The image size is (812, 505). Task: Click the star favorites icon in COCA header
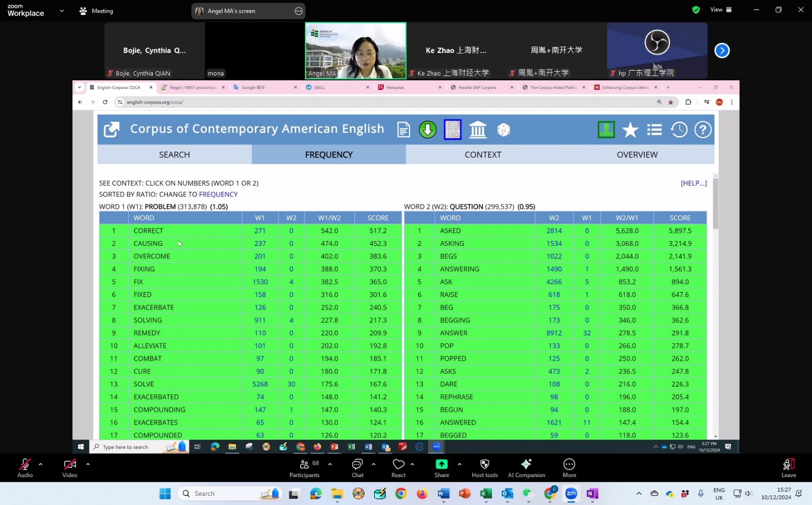tap(630, 130)
